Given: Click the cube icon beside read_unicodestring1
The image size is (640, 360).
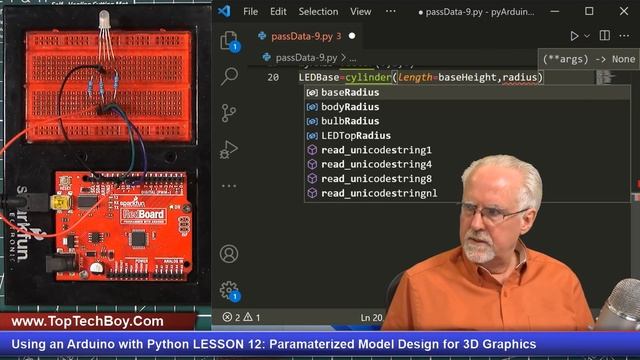Looking at the screenshot, I should point(312,150).
